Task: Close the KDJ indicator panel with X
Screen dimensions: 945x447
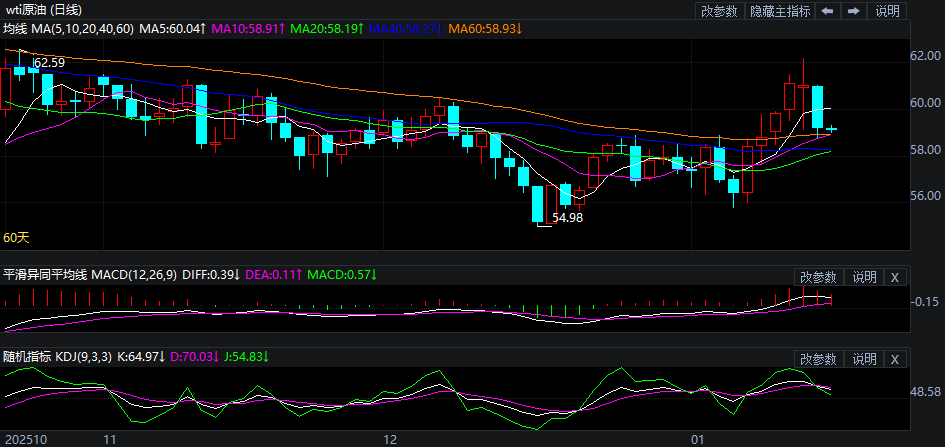Action: point(895,359)
